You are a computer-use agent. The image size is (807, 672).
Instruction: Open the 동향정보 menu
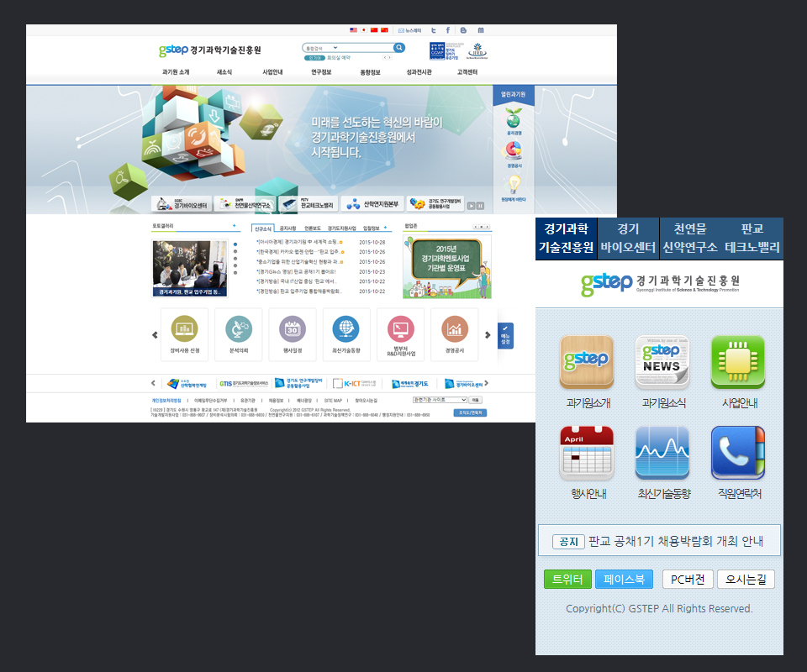pyautogui.click(x=370, y=72)
